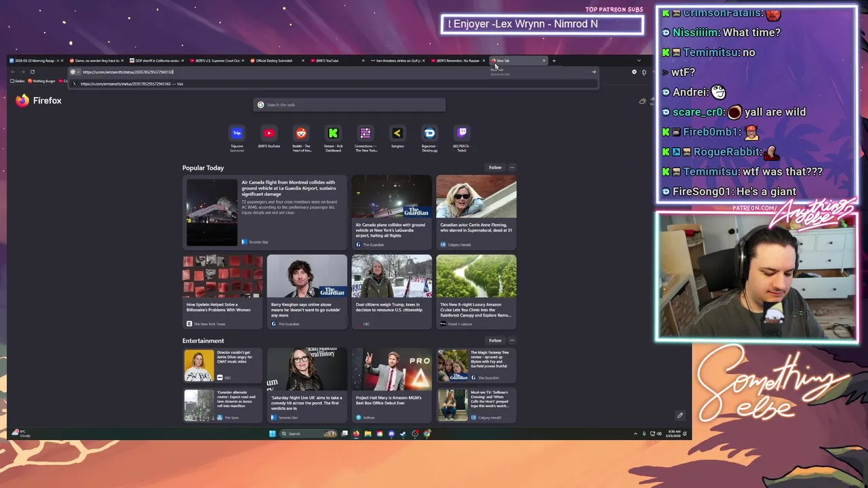This screenshot has height=488, width=868.
Task: Click the browser reload button
Action: click(32, 72)
